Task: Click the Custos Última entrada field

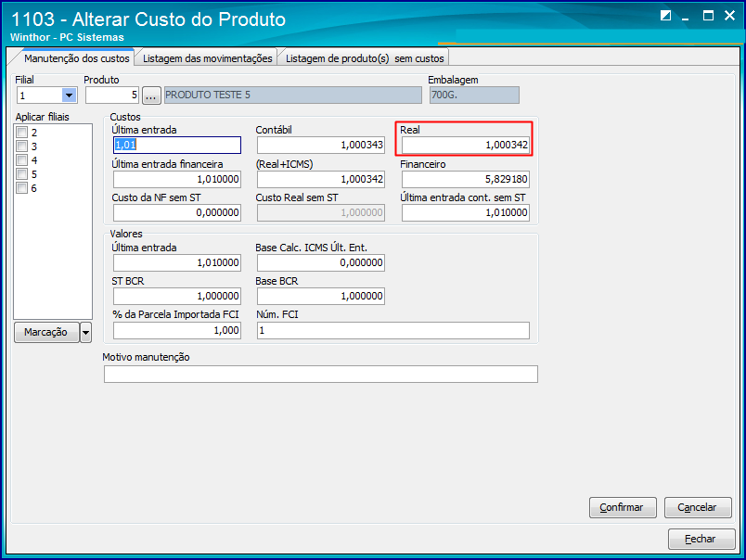Action: pyautogui.click(x=177, y=145)
